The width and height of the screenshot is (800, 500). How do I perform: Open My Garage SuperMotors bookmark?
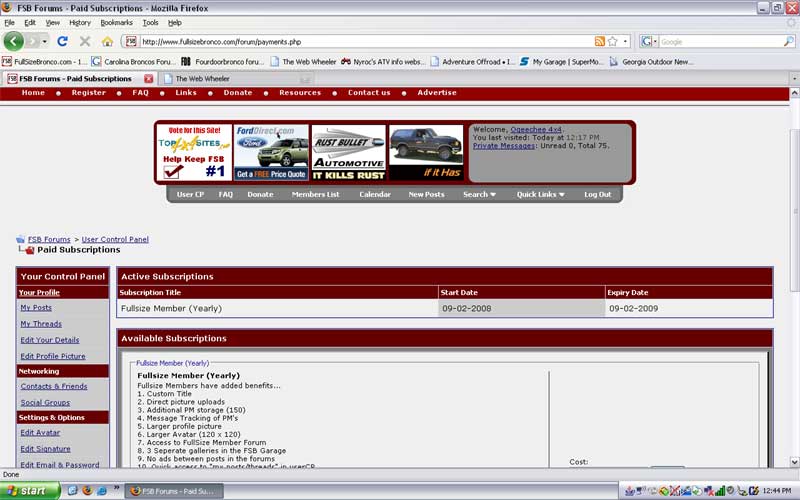click(x=561, y=61)
